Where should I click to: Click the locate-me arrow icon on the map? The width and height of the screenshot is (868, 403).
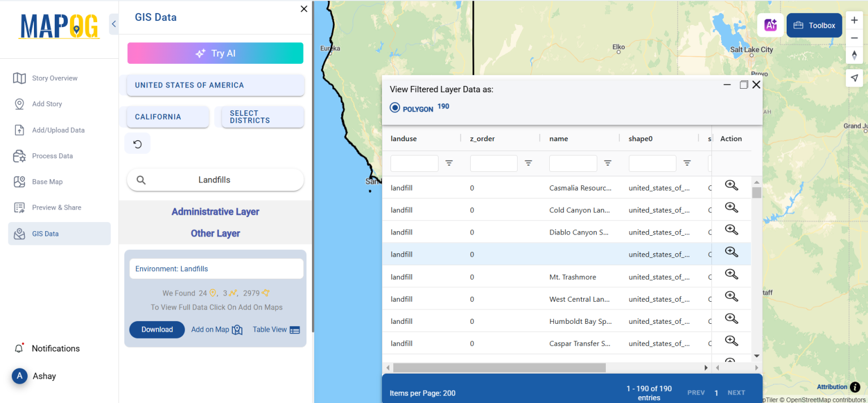[854, 78]
